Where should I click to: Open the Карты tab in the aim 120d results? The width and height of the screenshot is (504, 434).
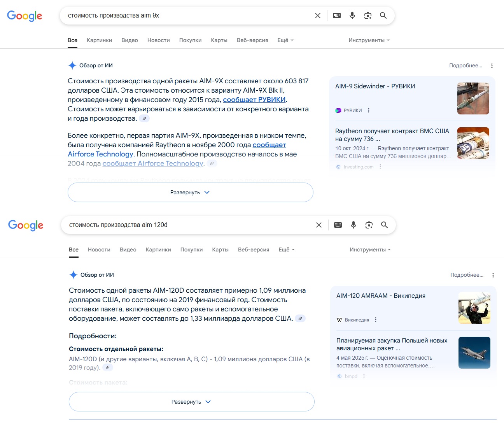coord(220,250)
